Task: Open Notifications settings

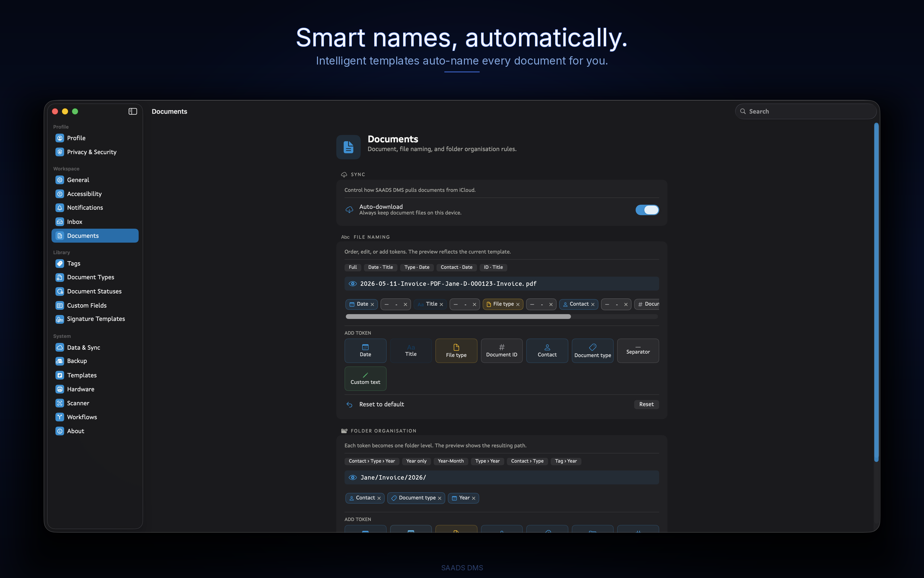Action: 95,207
